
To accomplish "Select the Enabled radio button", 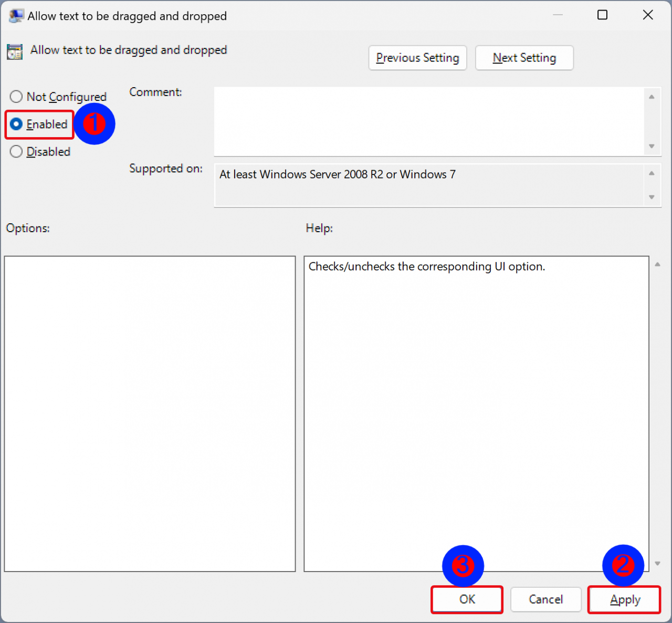I will (16, 124).
